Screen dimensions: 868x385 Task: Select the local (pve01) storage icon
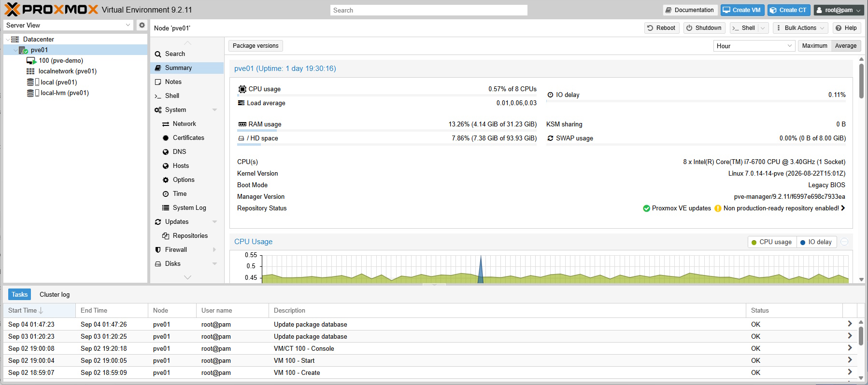[x=33, y=82]
